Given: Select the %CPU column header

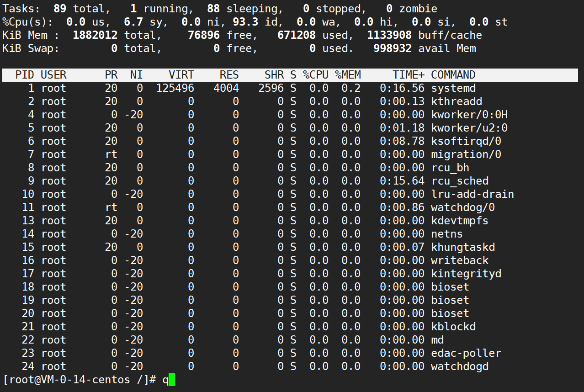Looking at the screenshot, I should pos(315,75).
